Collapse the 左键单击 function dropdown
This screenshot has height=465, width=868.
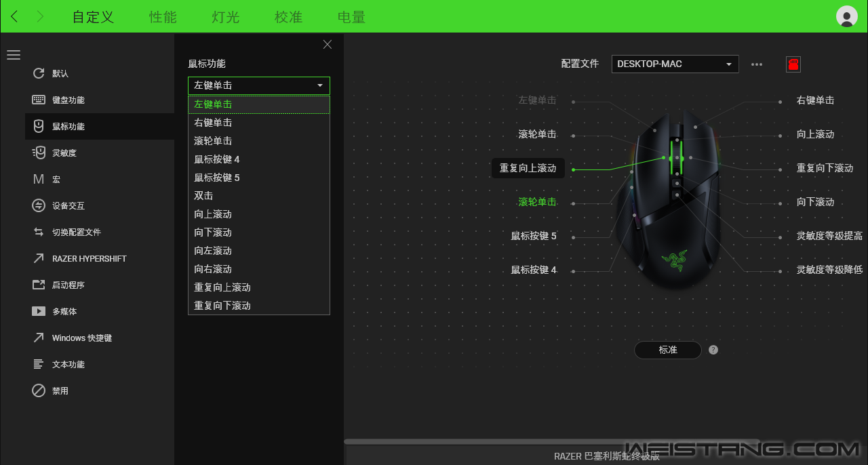click(258, 85)
